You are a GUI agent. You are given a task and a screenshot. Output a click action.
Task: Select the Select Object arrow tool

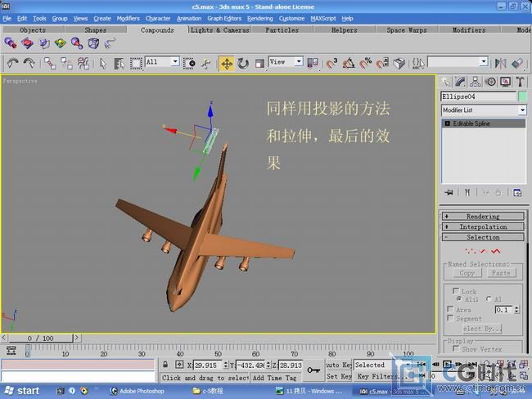click(x=103, y=64)
